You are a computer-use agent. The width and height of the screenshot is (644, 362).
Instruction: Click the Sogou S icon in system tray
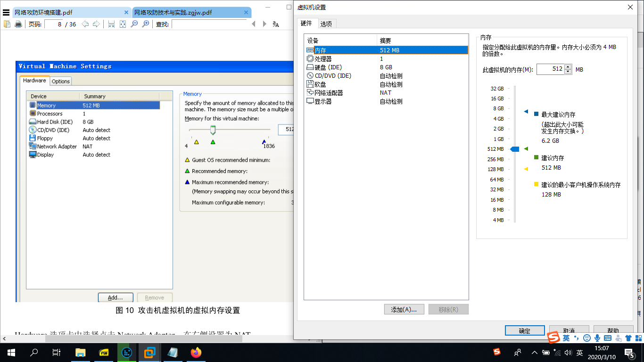pos(497,352)
